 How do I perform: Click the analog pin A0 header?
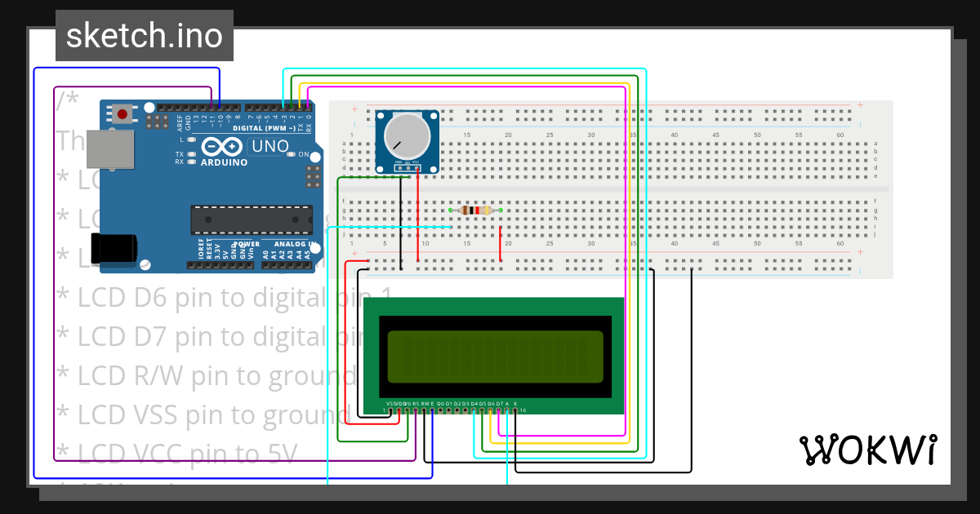pos(265,264)
